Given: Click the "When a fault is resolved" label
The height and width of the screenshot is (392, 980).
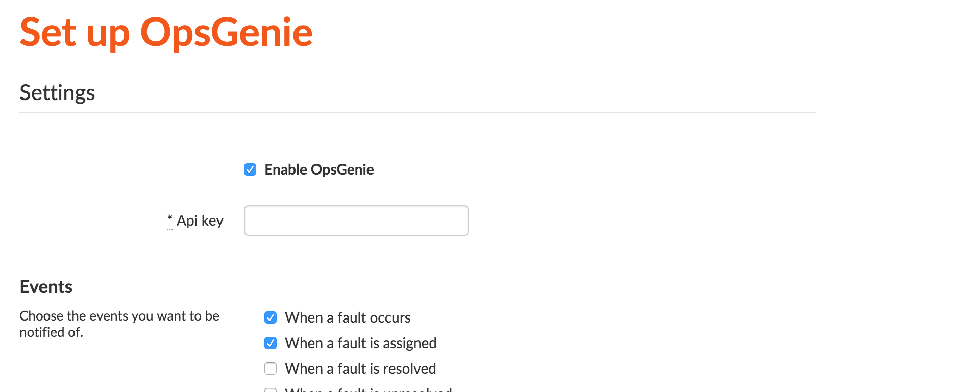Looking at the screenshot, I should (360, 369).
